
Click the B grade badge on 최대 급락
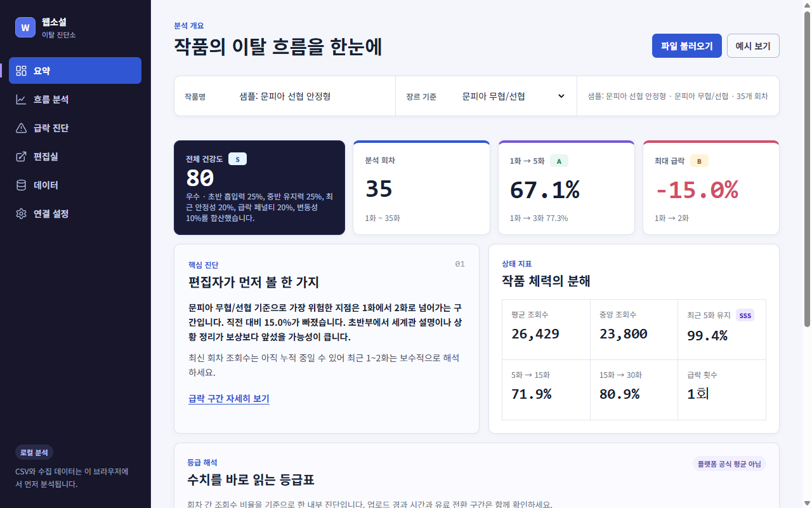(699, 161)
